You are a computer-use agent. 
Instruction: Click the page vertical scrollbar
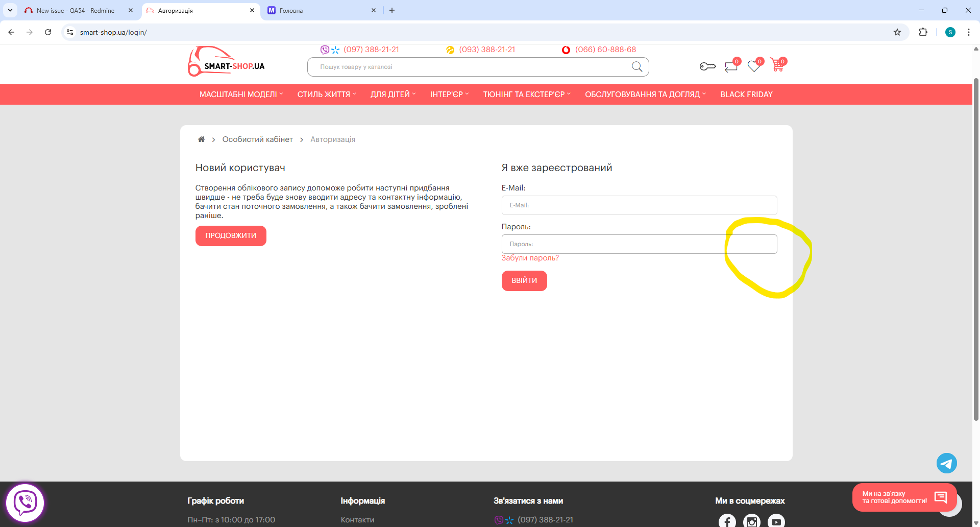976,250
